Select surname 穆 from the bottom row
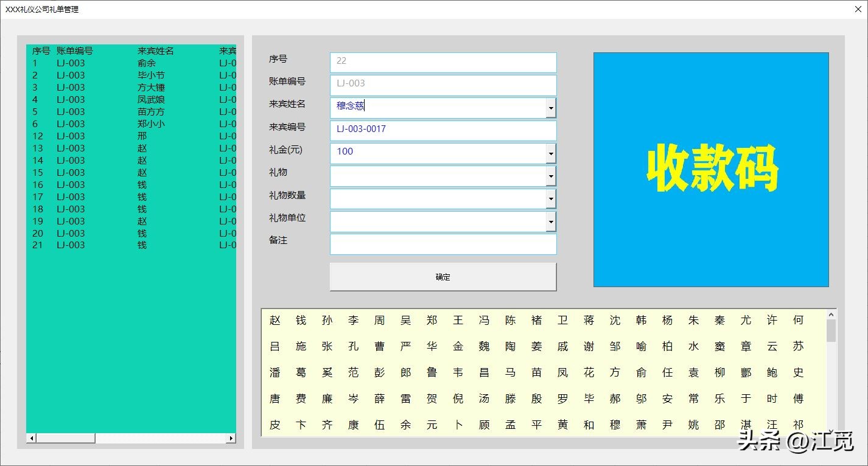 pyautogui.click(x=615, y=425)
